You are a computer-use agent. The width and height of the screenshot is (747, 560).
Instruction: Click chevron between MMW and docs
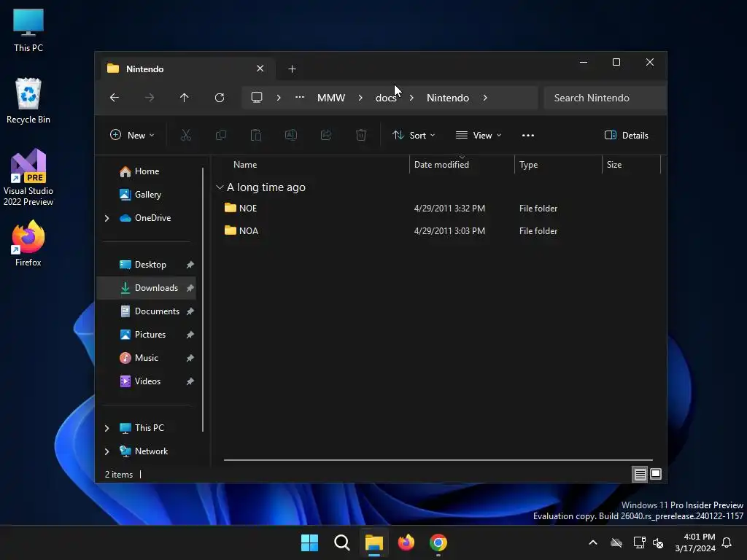pyautogui.click(x=360, y=98)
